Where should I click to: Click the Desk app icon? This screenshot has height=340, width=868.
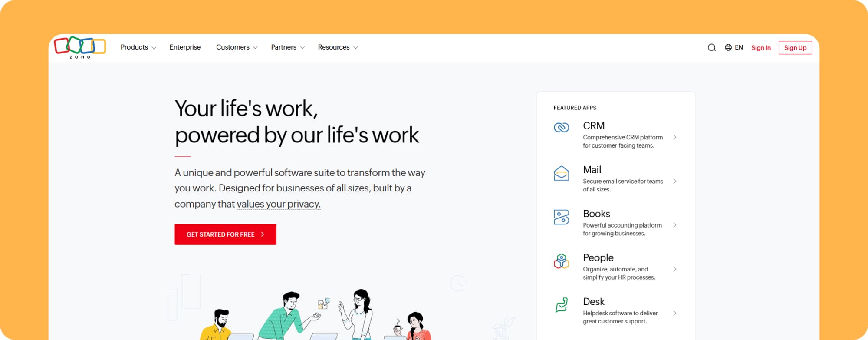(561, 305)
